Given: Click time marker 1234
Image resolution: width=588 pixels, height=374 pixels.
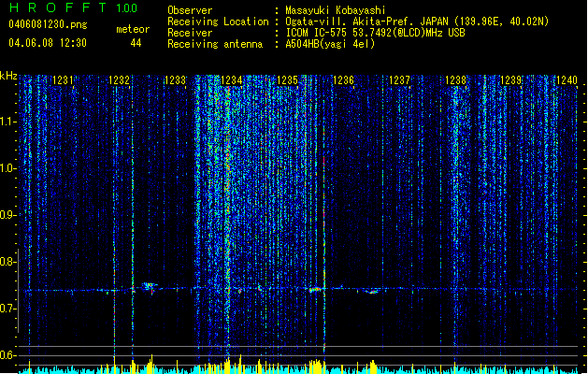Looking at the screenshot, I should 232,80.
